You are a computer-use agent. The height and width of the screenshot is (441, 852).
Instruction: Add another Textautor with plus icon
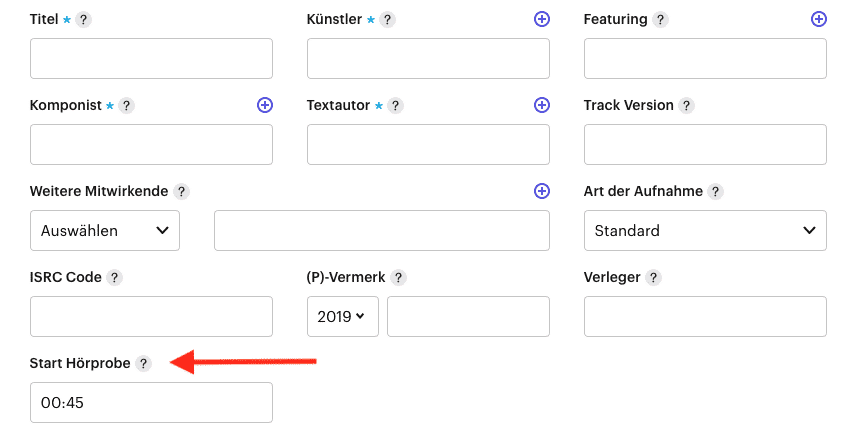(541, 105)
